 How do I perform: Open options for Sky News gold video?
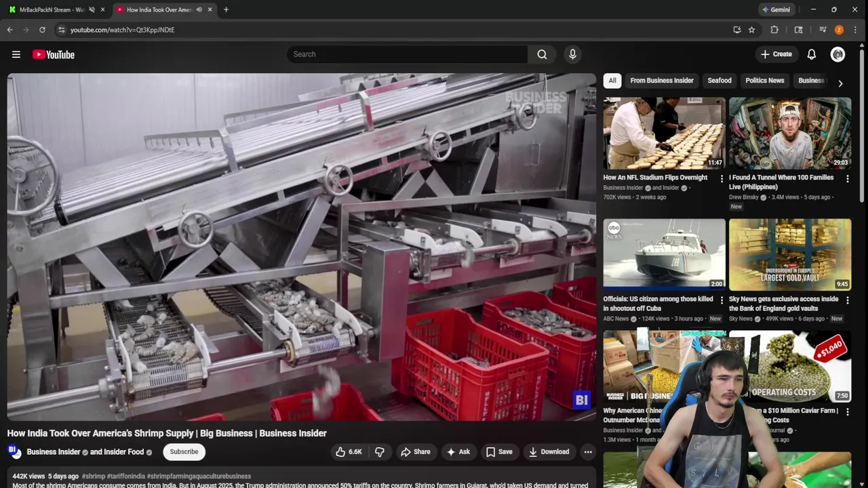(847, 300)
